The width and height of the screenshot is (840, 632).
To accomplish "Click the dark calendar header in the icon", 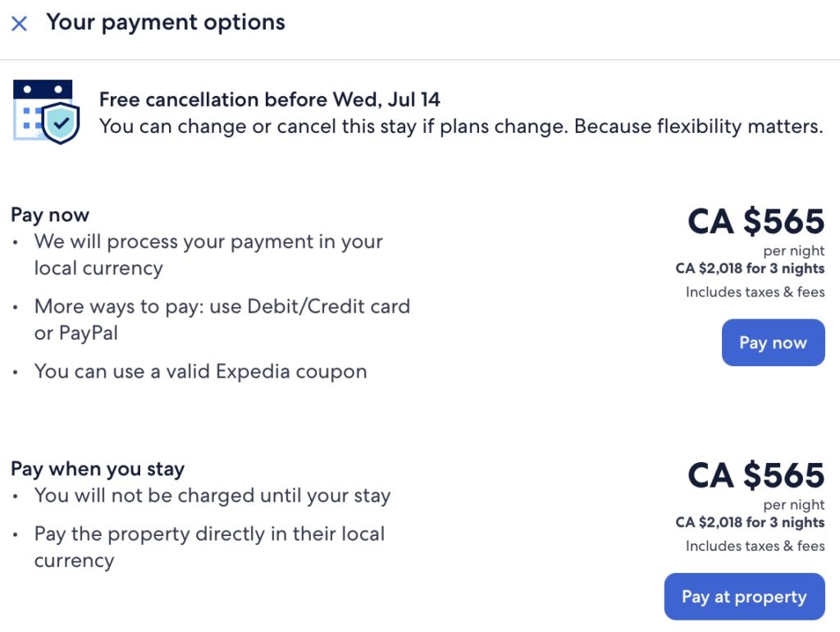I will [43, 89].
